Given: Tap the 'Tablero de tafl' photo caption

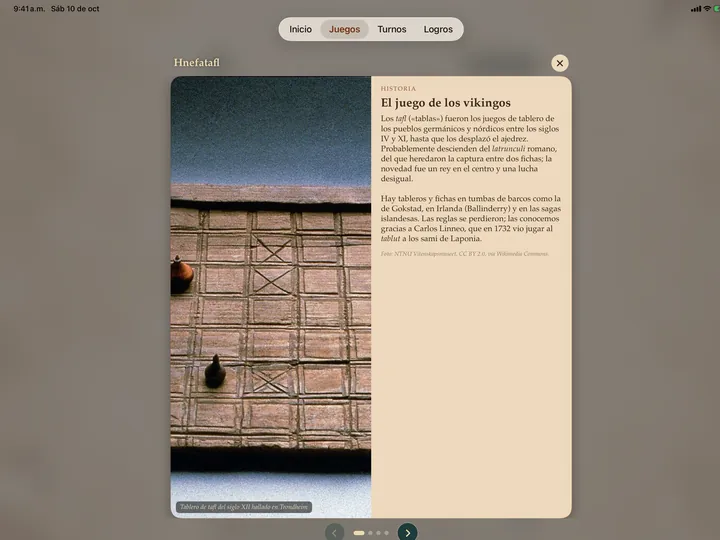Looking at the screenshot, I should (244, 507).
